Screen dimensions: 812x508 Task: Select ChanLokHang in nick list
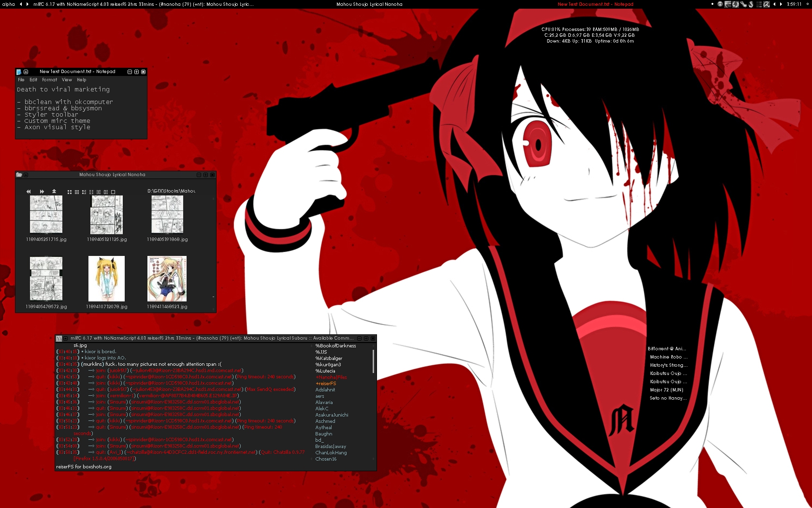pyautogui.click(x=331, y=453)
